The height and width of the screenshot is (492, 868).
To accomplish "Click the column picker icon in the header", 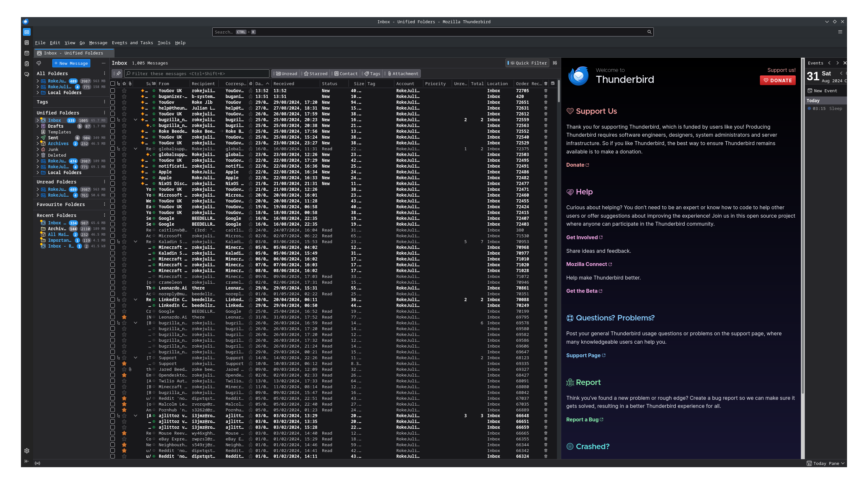I will point(553,84).
